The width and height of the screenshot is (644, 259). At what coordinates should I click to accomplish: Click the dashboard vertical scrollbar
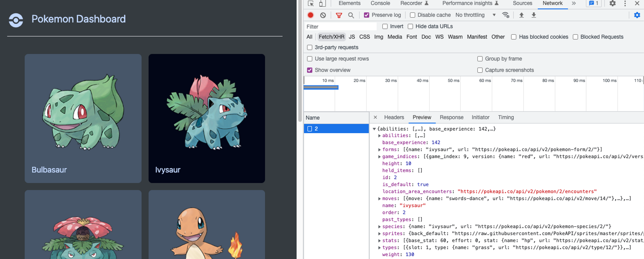[300, 61]
